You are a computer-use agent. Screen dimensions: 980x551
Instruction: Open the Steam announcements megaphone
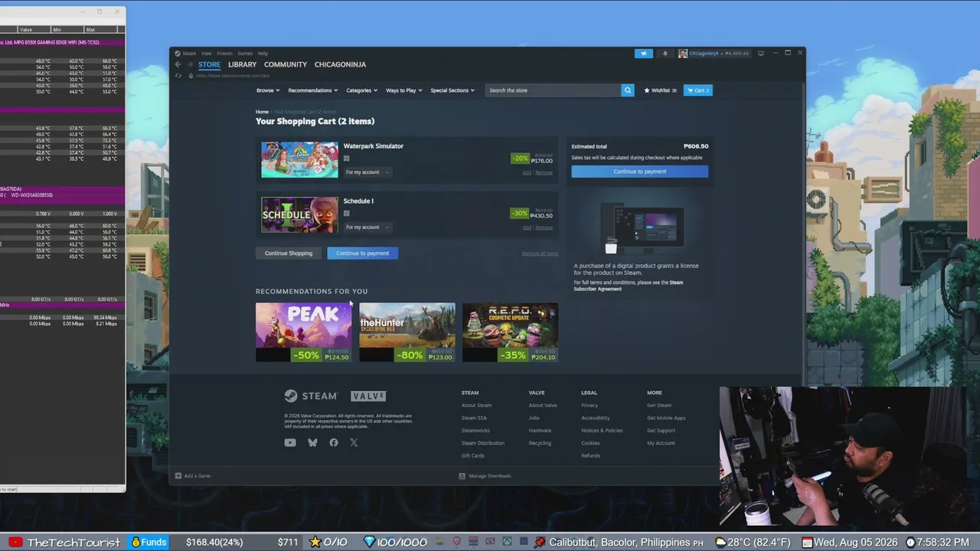(644, 54)
